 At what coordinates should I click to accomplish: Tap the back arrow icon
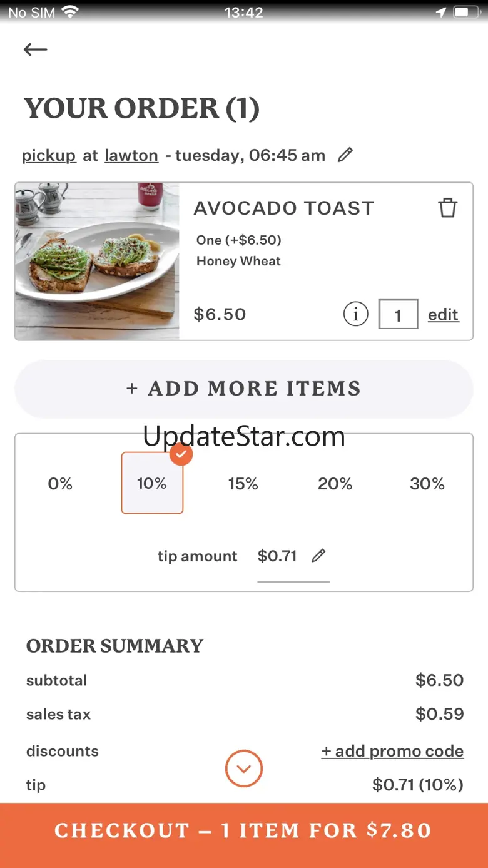[x=36, y=49]
